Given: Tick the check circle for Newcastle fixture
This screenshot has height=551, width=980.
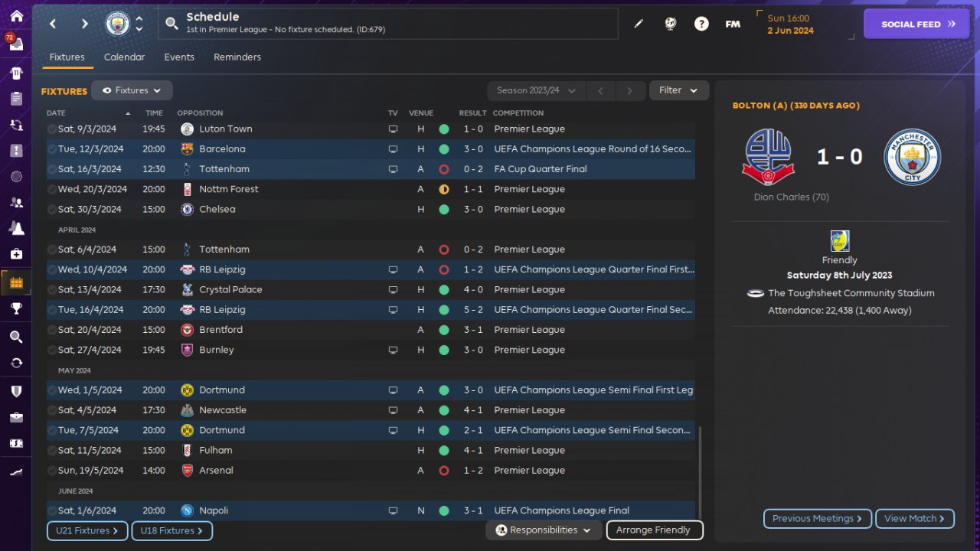Looking at the screenshot, I should pos(51,410).
